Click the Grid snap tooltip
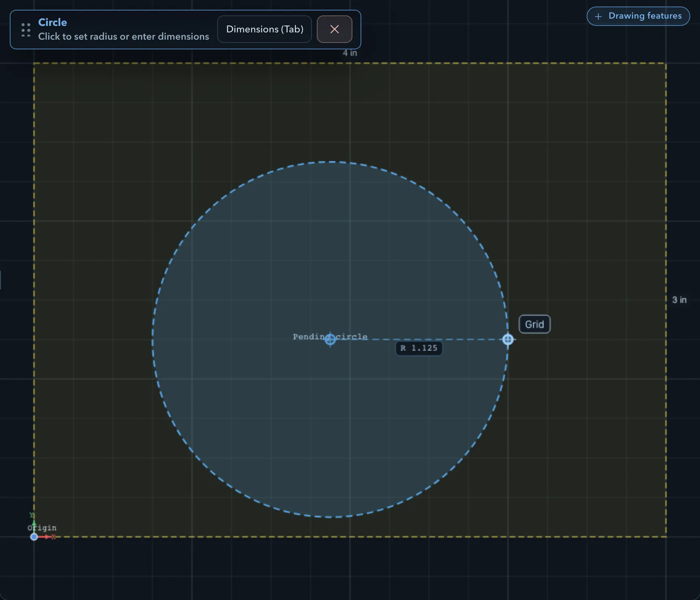 point(534,324)
